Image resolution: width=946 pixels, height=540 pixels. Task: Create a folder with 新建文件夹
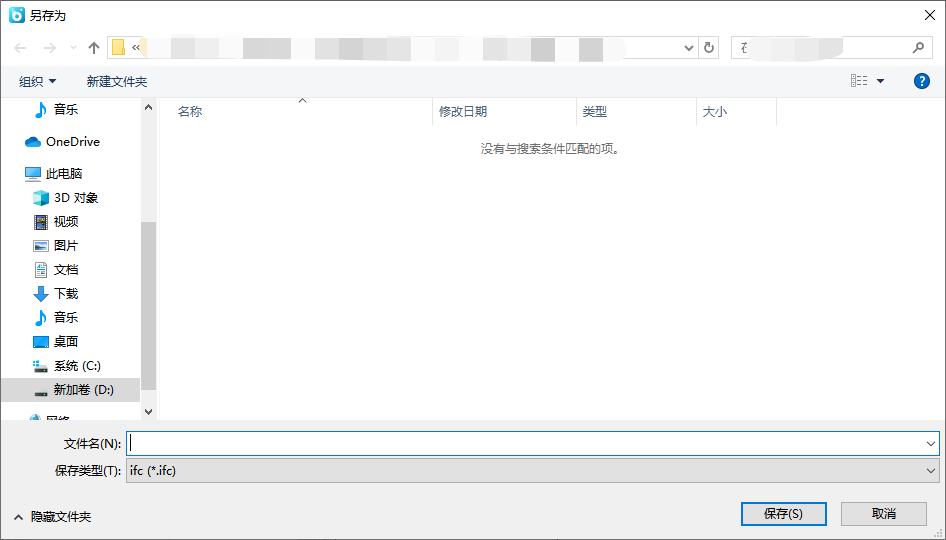(117, 81)
